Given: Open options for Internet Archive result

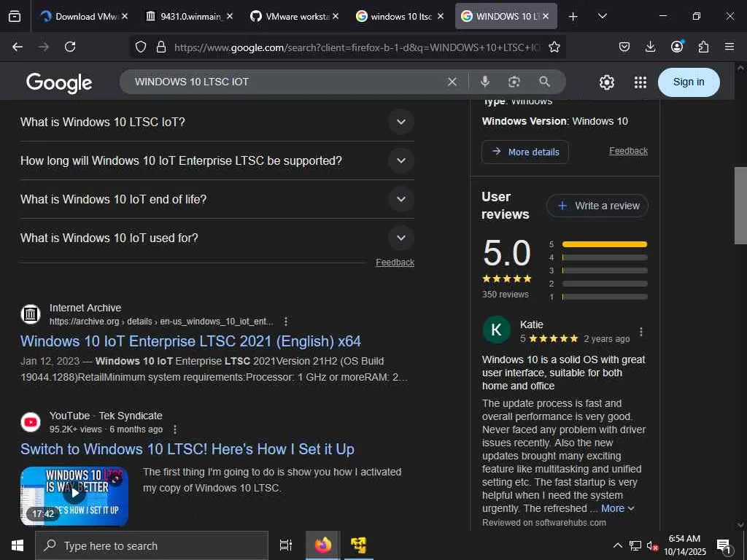Looking at the screenshot, I should coord(286,322).
